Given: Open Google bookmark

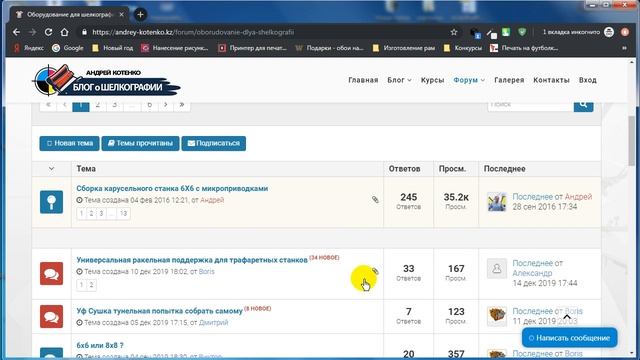Looking at the screenshot, I should point(68,48).
